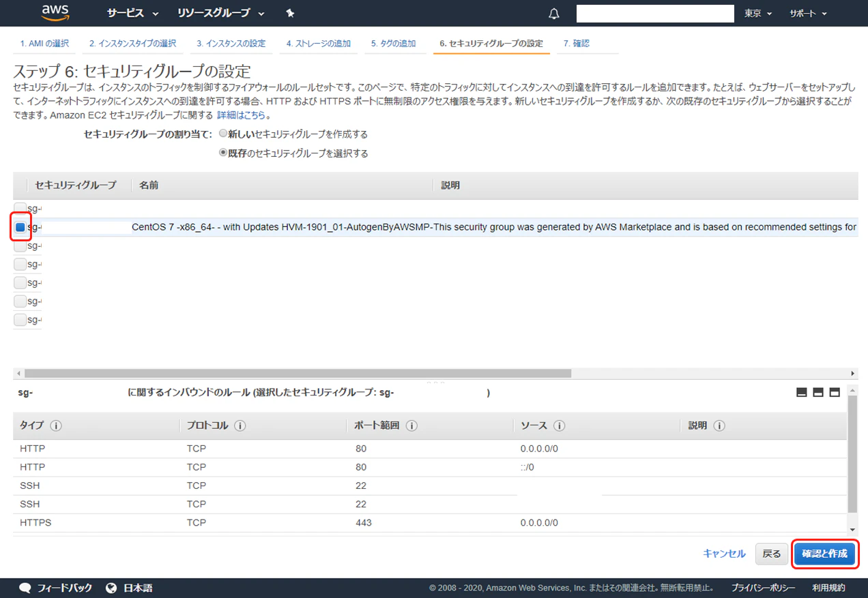This screenshot has height=598, width=868.
Task: Go to step 7. 確認
Action: [577, 44]
